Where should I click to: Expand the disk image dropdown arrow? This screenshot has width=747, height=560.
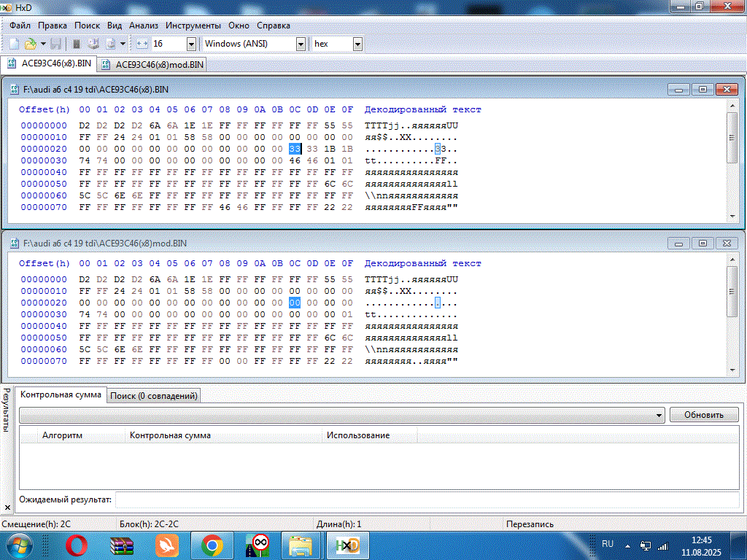coord(123,44)
